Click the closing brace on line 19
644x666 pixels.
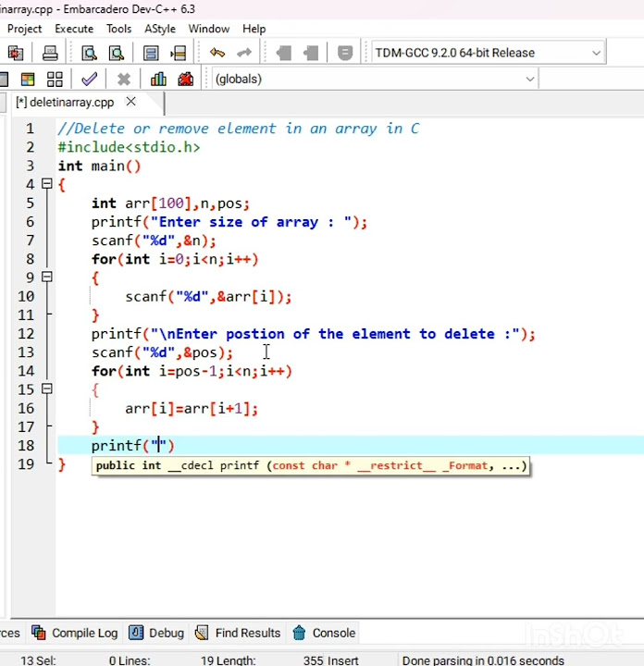[x=62, y=464]
